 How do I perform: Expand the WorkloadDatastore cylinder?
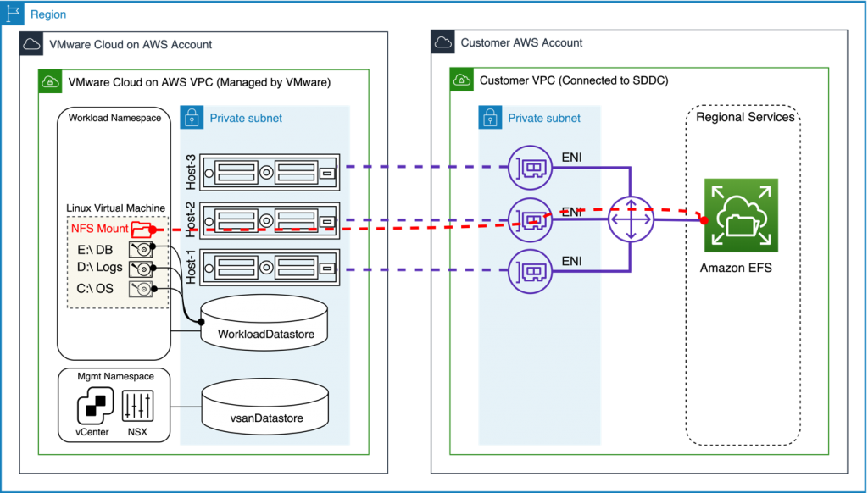tap(264, 323)
